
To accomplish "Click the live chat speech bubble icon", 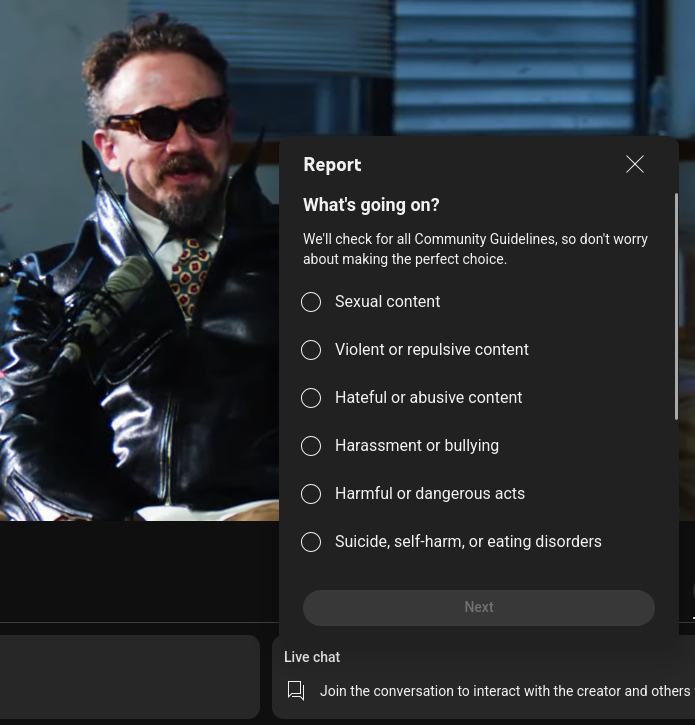I will pos(296,691).
